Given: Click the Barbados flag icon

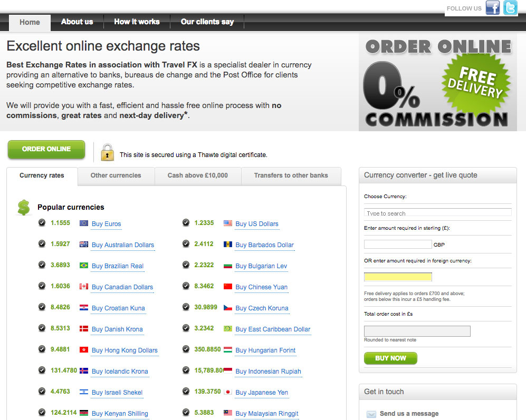Looking at the screenshot, I should 228,245.
